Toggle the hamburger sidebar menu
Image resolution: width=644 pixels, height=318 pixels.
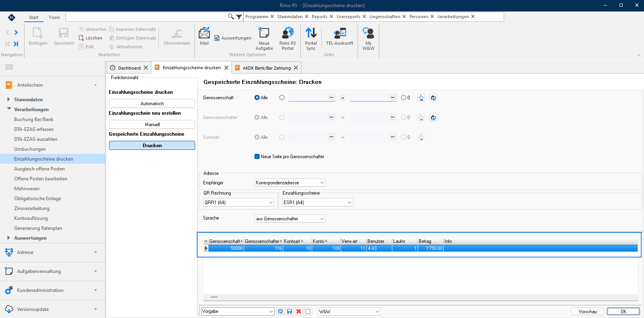click(x=9, y=67)
